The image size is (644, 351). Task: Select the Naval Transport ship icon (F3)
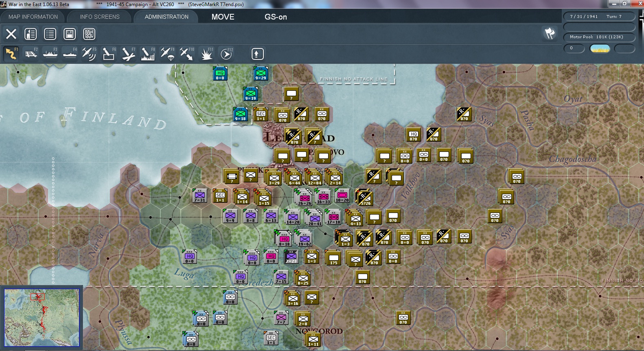pos(50,54)
